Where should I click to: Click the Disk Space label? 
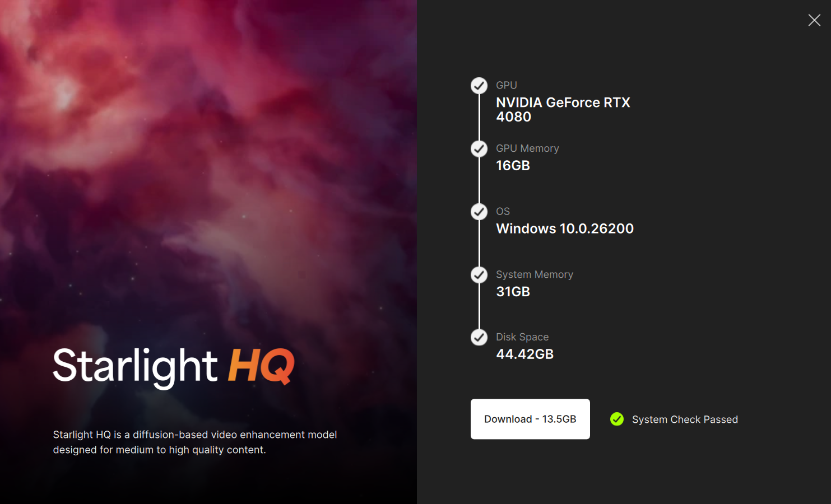(x=522, y=337)
